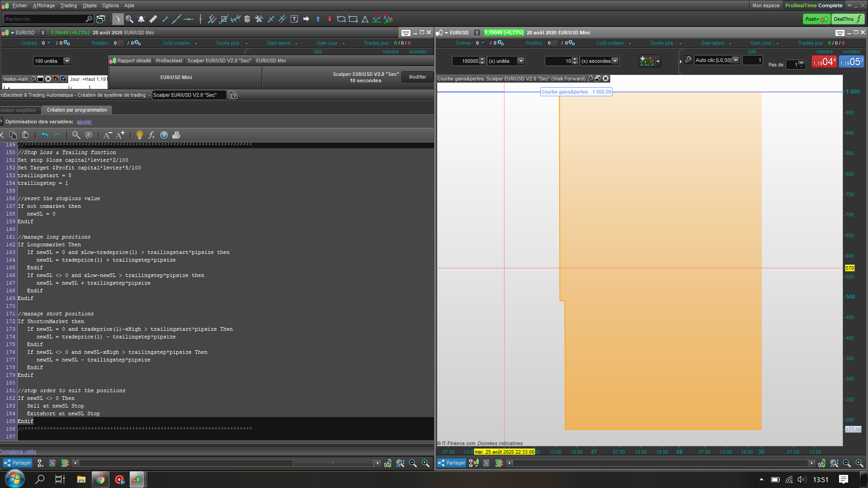The image size is (868, 488).
Task: Increase editor font size
Action: coord(120,135)
